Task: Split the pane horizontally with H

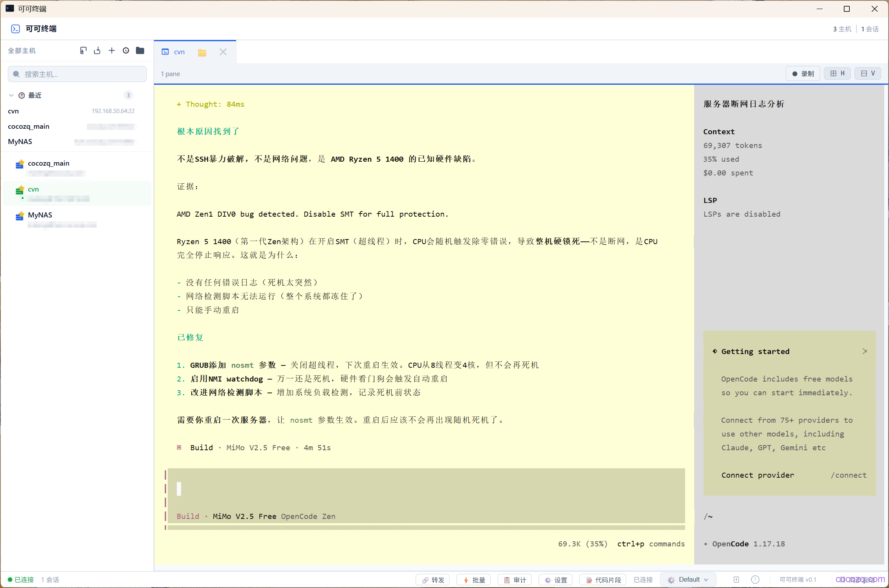Action: [837, 73]
